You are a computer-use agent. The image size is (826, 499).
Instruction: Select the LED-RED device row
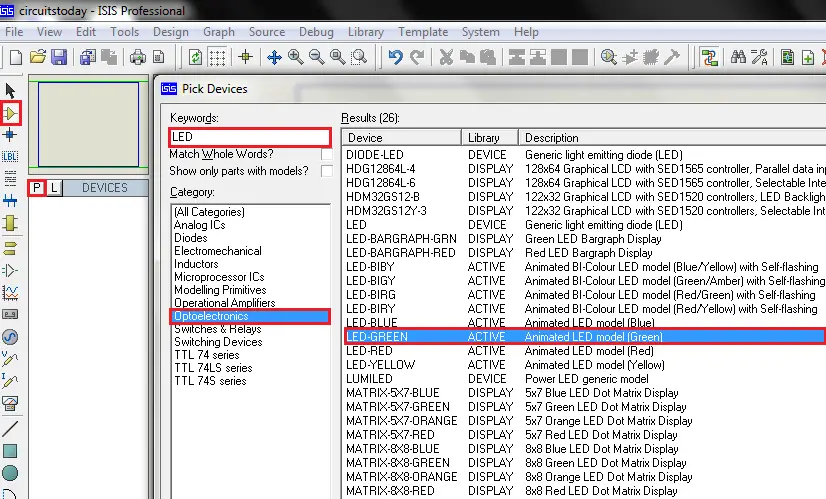click(585, 351)
